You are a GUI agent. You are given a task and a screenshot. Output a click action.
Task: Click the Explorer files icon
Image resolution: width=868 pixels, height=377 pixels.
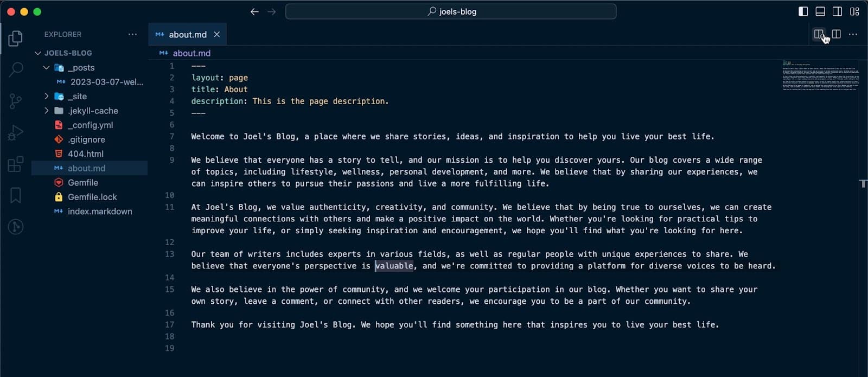tap(16, 38)
